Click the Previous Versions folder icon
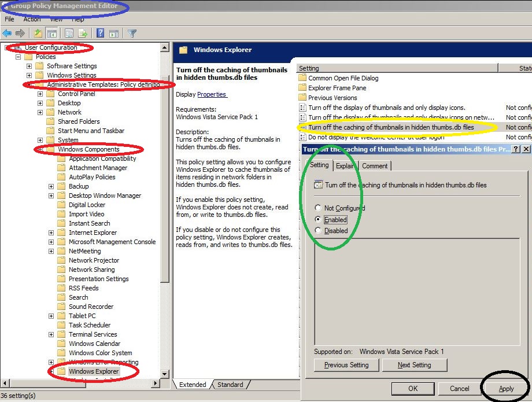 tap(302, 98)
